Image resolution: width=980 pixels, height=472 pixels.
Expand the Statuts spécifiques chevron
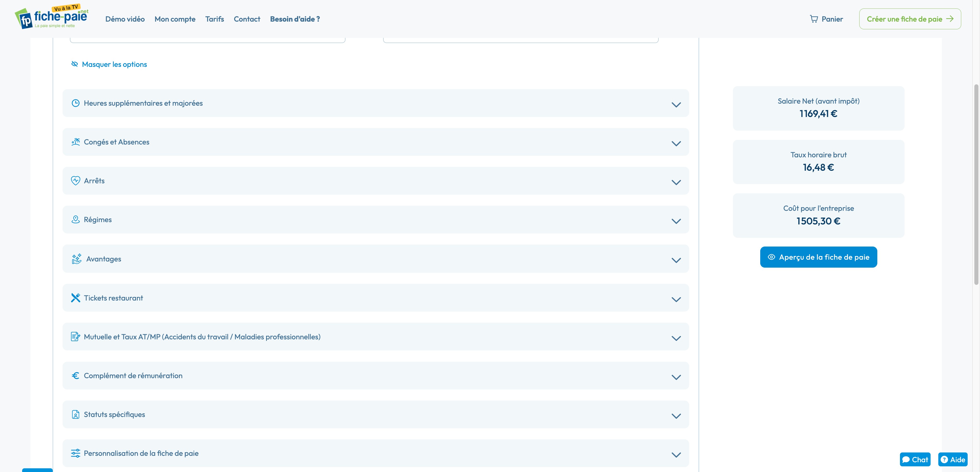(676, 416)
